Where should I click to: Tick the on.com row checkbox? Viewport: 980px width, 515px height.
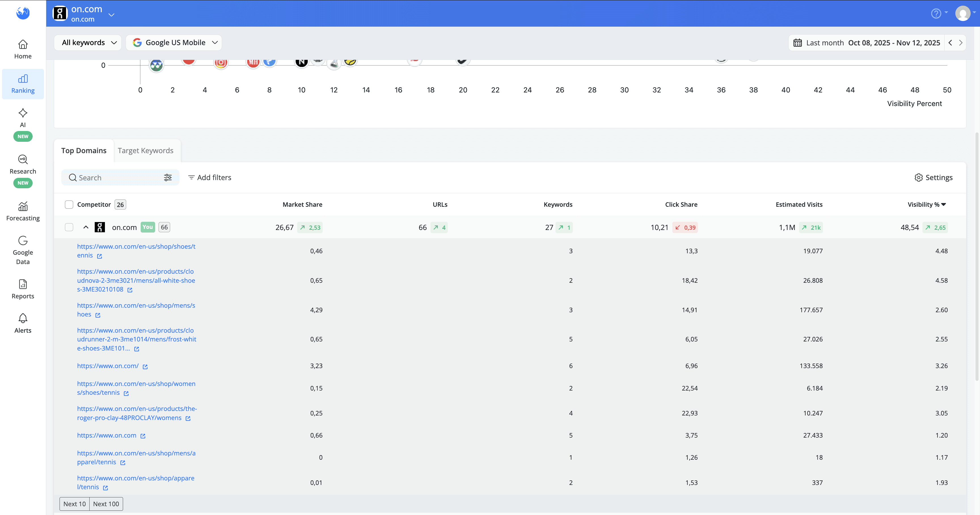coord(69,227)
